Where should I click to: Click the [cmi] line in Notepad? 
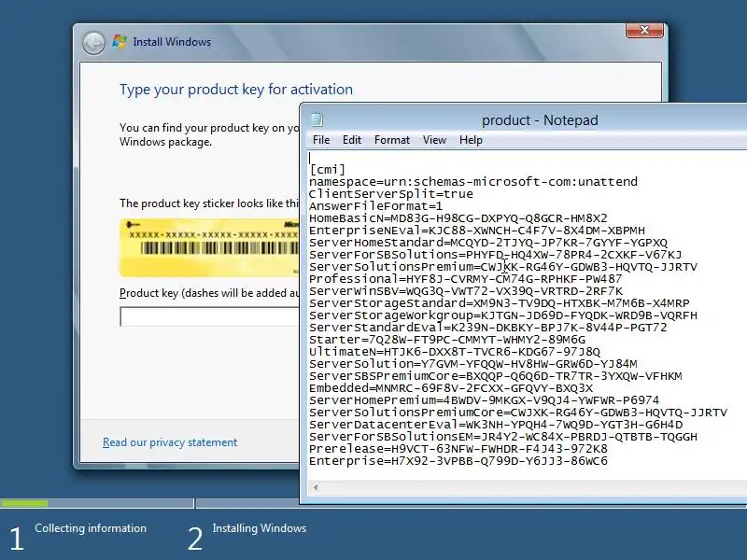click(327, 170)
